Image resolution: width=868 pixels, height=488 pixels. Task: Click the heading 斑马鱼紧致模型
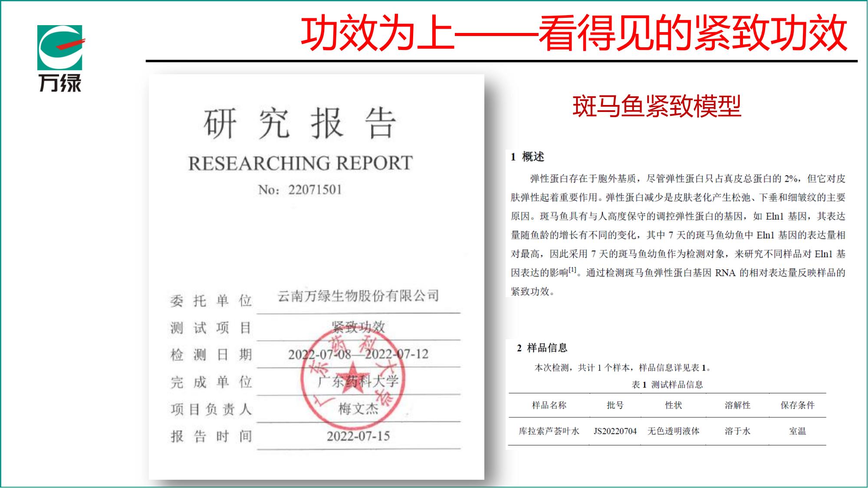pyautogui.click(x=657, y=106)
